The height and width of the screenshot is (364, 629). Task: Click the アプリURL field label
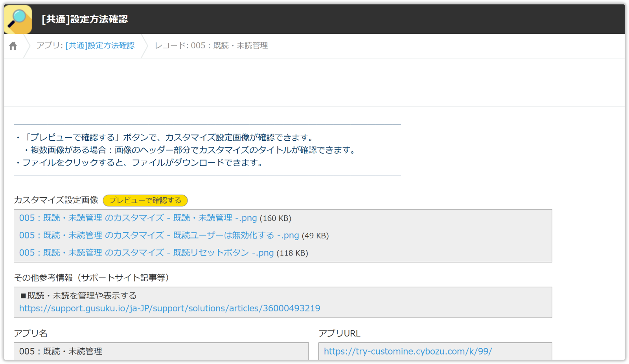point(339,334)
